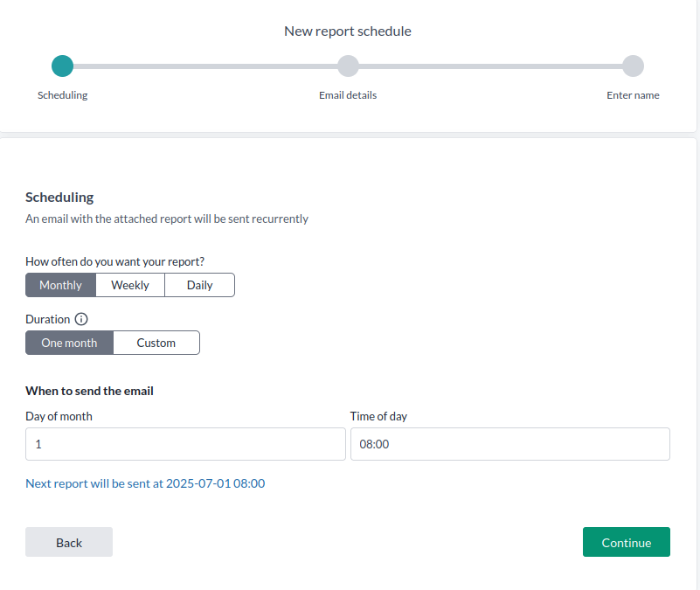Select the Custom duration option
Viewport: 700px width, 590px height.
pos(156,343)
